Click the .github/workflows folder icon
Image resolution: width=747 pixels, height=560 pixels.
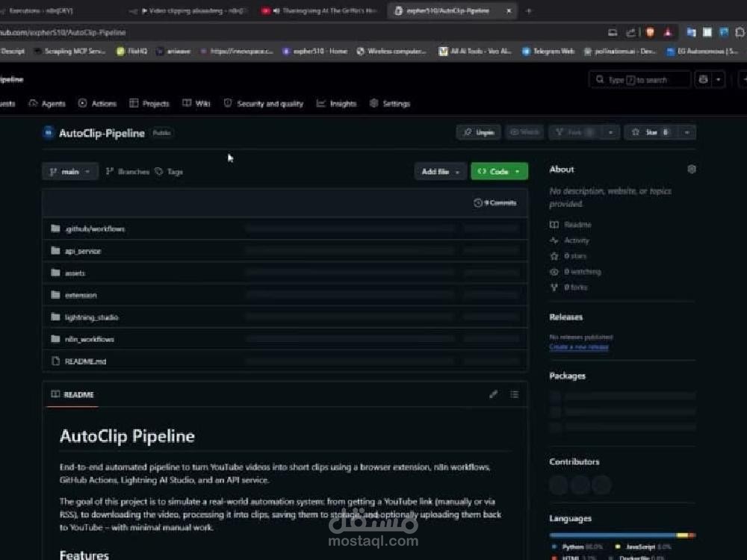point(55,228)
